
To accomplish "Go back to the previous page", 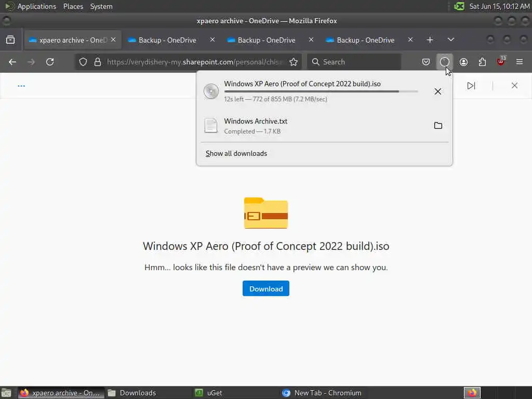I will tap(12, 62).
